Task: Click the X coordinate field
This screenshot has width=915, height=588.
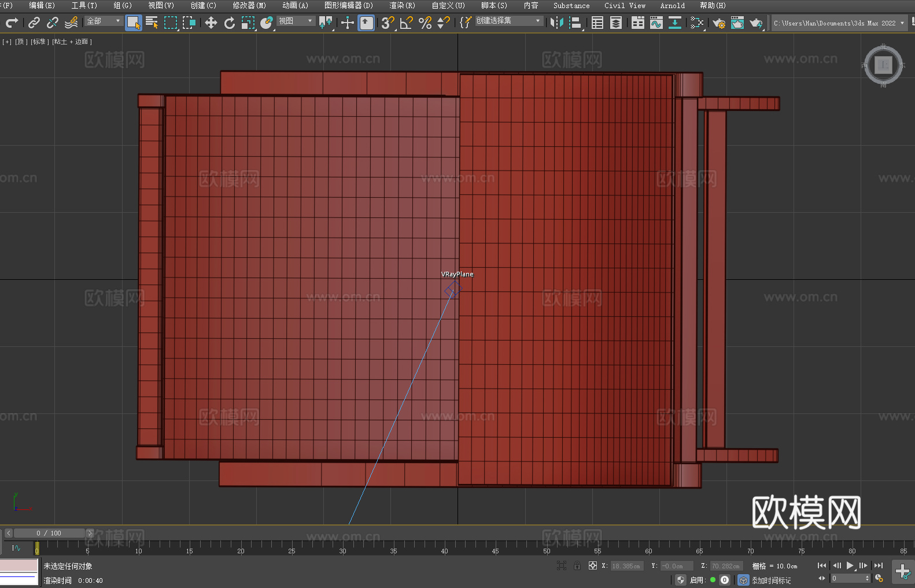Action: (x=627, y=566)
